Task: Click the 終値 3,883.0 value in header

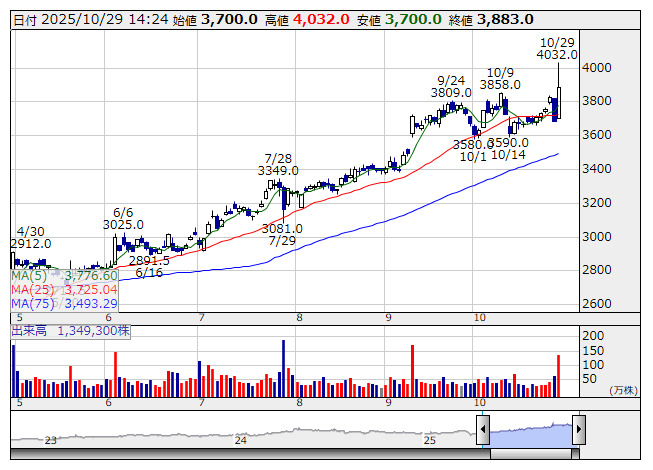Action: pos(505,19)
